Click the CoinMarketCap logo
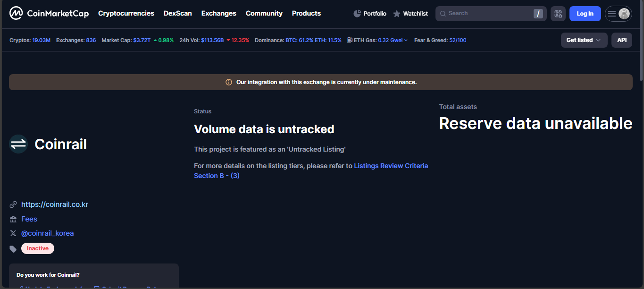This screenshot has height=289, width=644. (x=49, y=13)
